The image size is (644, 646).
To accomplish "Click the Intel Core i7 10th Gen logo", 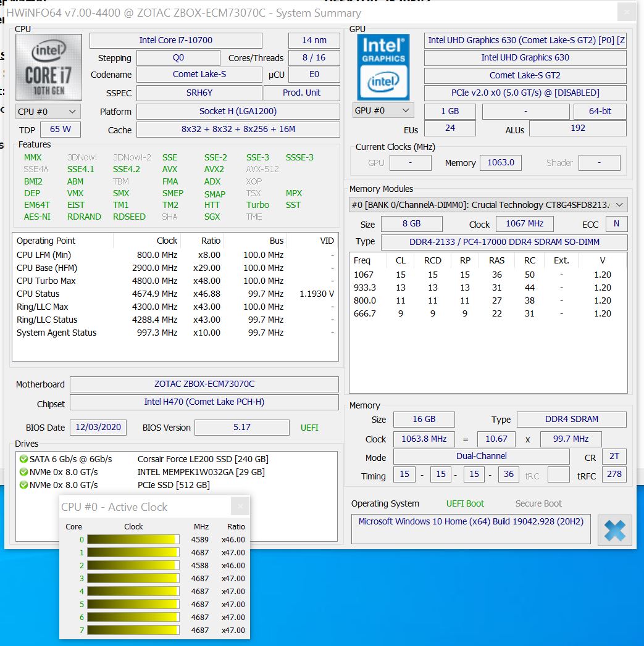I will click(x=49, y=67).
